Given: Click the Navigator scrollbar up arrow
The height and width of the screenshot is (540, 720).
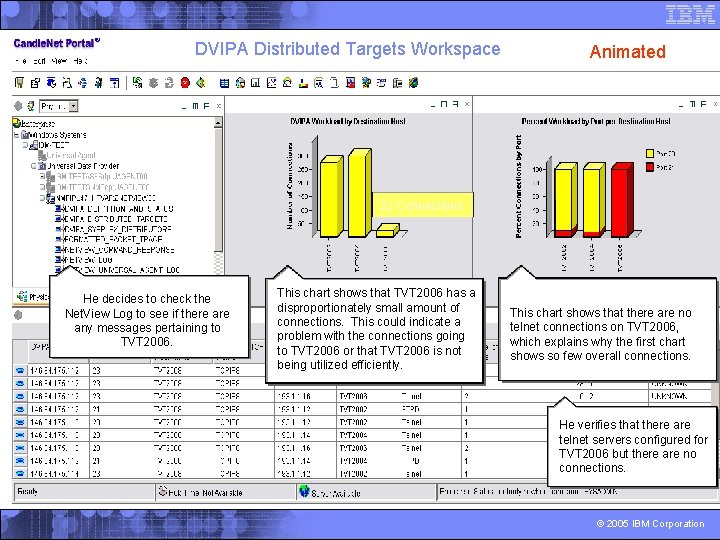Looking at the screenshot, I should 218,123.
